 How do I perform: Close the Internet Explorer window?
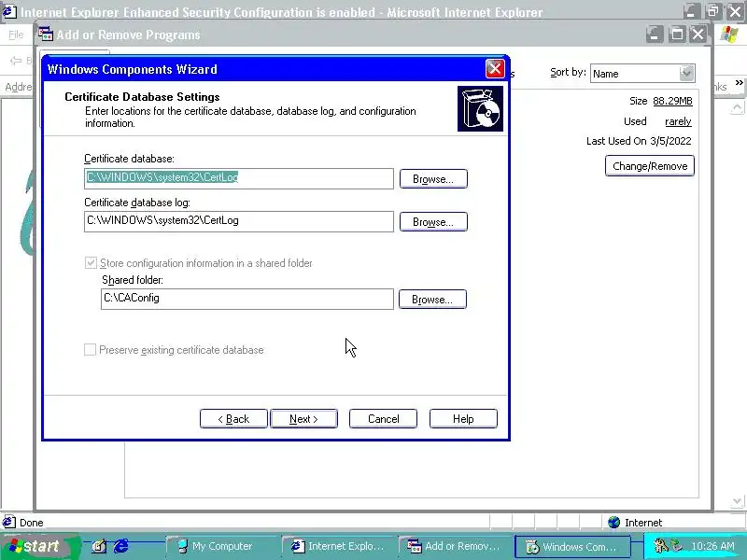[x=736, y=11]
